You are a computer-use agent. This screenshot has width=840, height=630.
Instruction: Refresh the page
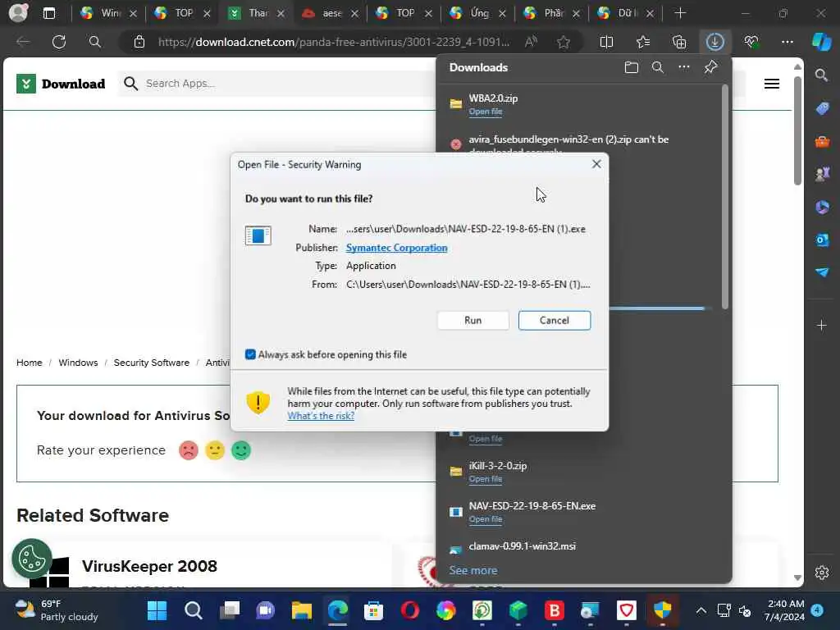(x=59, y=42)
